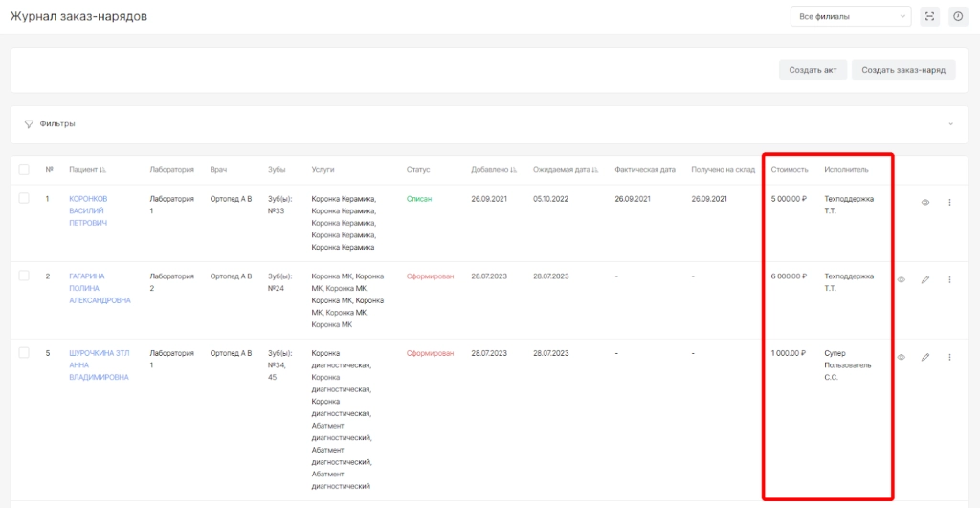The image size is (980, 508).
Task: Edit the Шурочкина Анна order with the pencil icon
Action: [x=925, y=357]
